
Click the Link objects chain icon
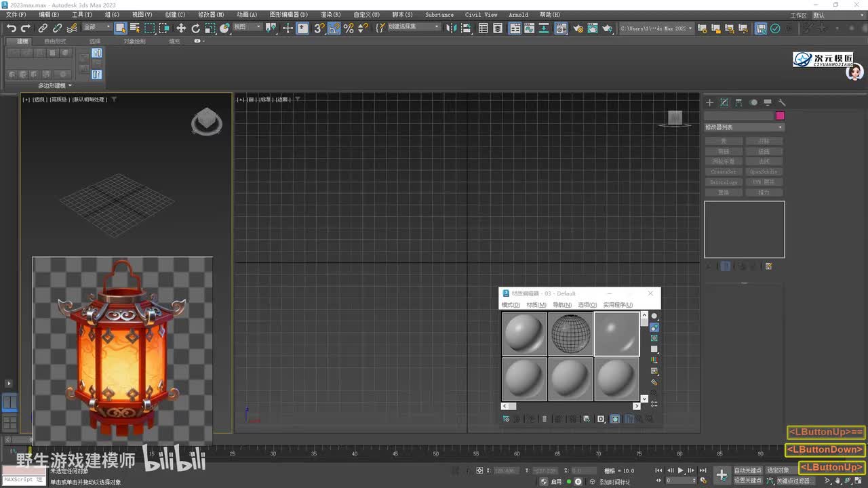tap(43, 28)
